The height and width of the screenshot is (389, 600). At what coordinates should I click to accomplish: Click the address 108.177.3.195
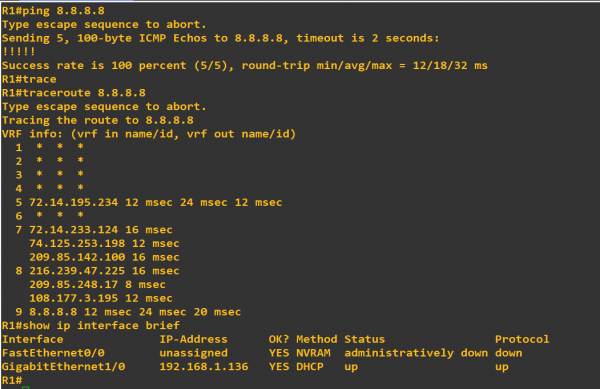73,298
